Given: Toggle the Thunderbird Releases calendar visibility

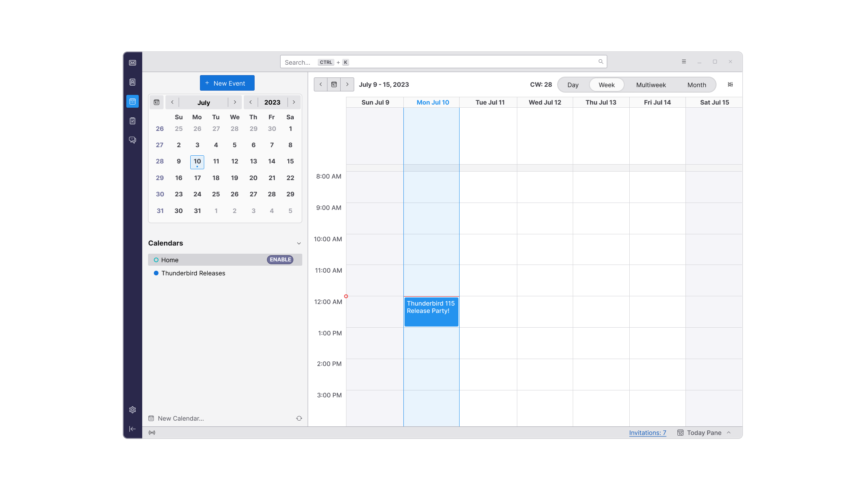Looking at the screenshot, I should (156, 273).
